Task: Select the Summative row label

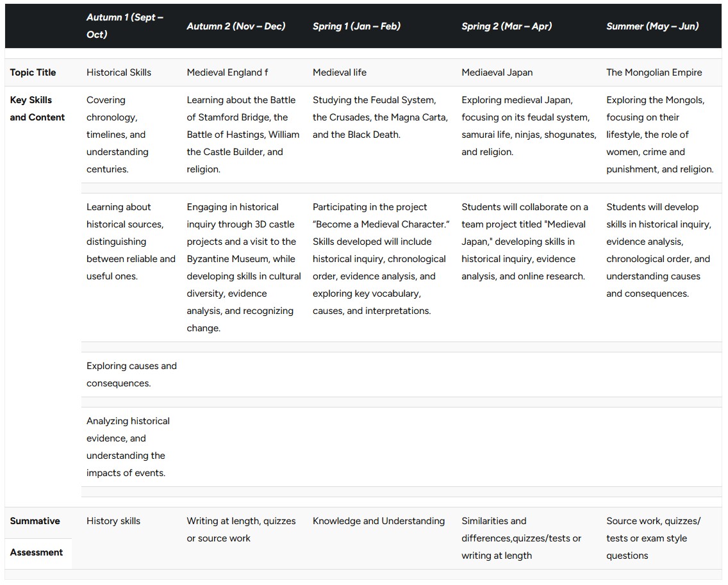Action: 35,521
